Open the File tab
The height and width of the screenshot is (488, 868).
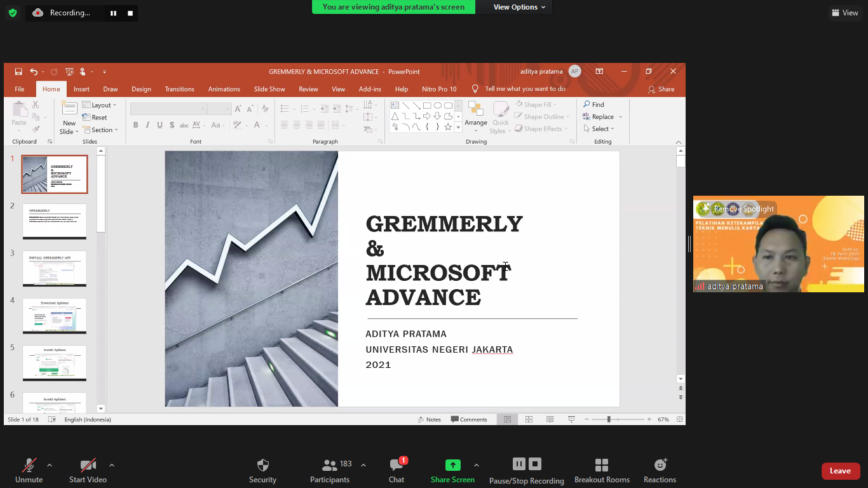20,89
